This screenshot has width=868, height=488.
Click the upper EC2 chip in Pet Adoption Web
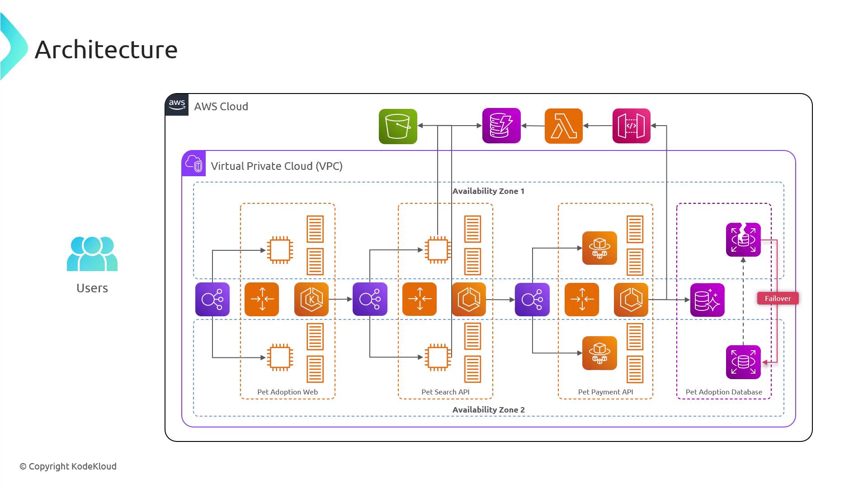tap(280, 250)
